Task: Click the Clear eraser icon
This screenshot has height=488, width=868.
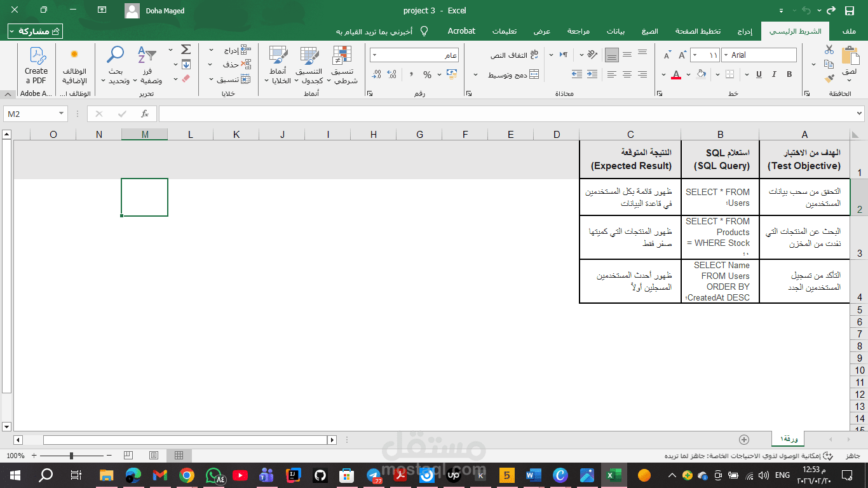Action: (186, 79)
